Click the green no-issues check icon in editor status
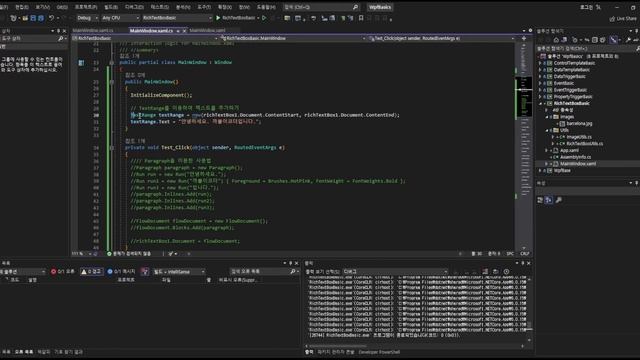The image size is (640, 360). (109, 253)
